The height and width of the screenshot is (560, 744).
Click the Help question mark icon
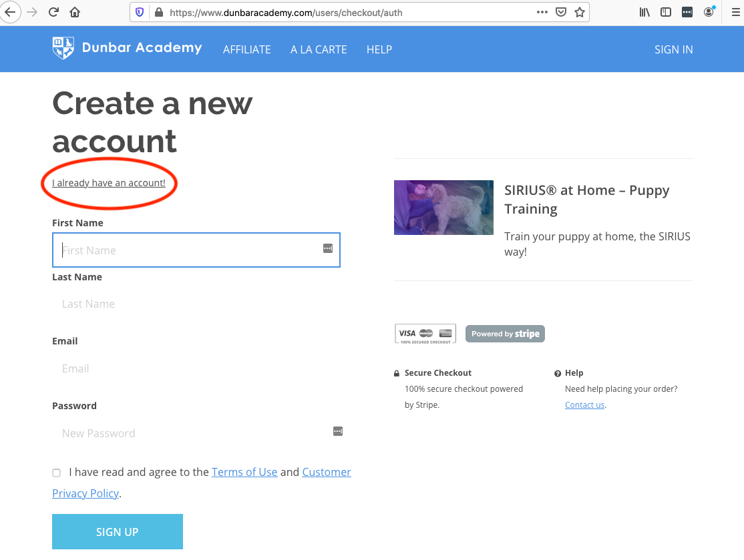point(558,374)
